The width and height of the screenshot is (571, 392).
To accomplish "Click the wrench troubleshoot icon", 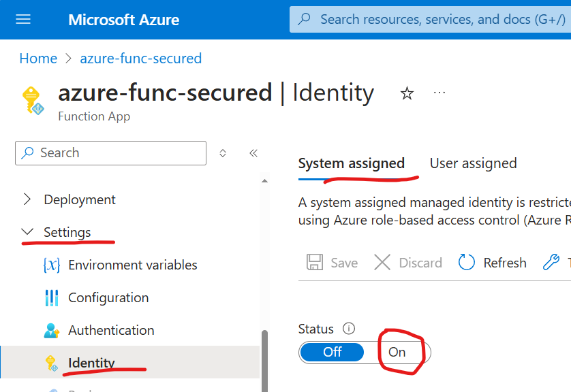I will (551, 262).
